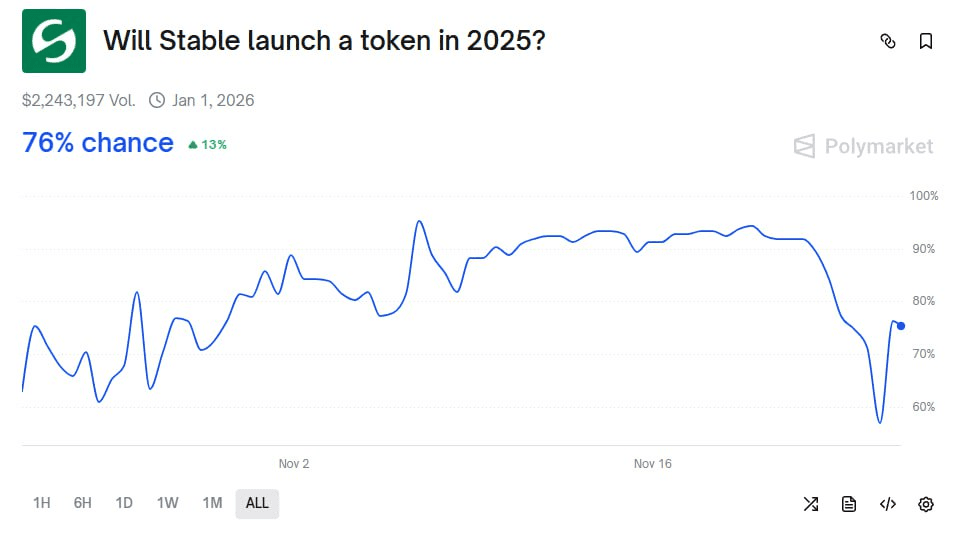Click the market title text

tap(324, 41)
